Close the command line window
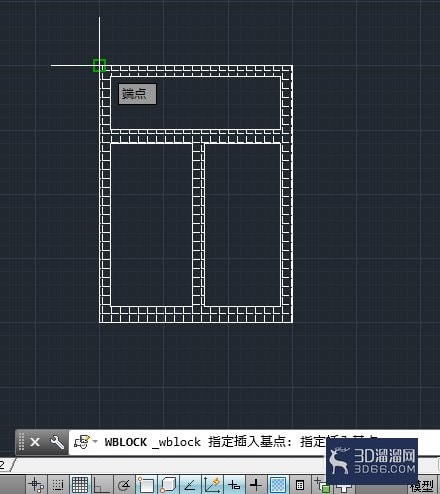 point(35,442)
